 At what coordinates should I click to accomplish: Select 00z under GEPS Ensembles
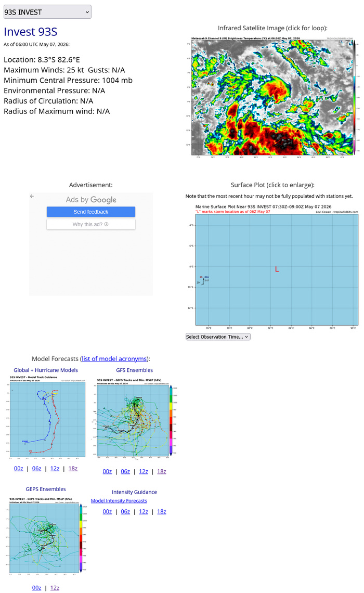click(x=37, y=588)
